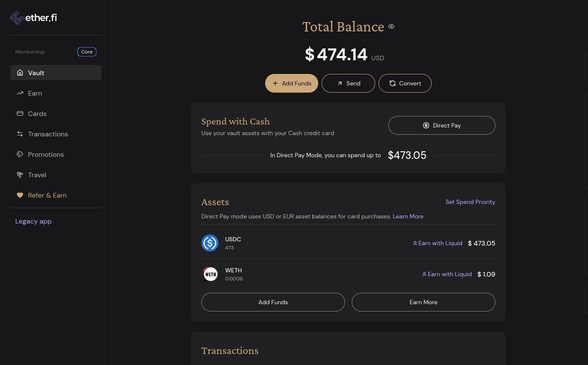The height and width of the screenshot is (365, 588).
Task: Click the USDC coin icon
Action: click(210, 243)
